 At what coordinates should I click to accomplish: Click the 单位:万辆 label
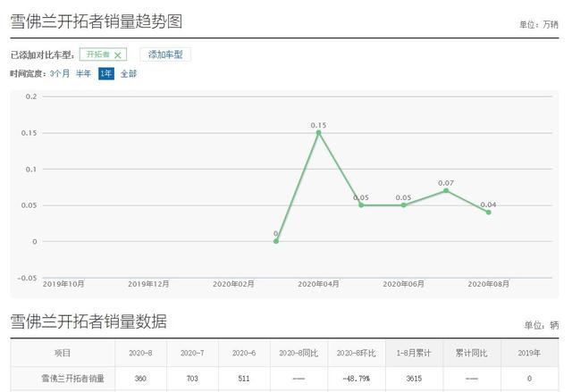click(x=539, y=24)
